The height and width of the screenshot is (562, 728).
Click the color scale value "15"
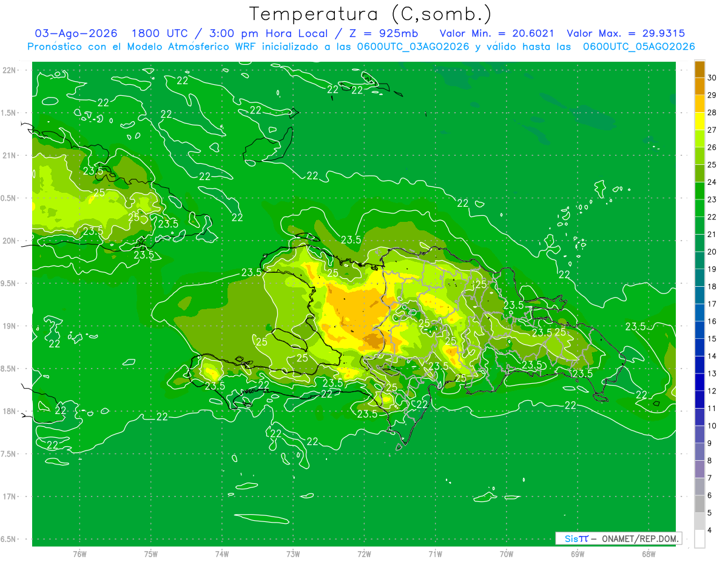712,338
